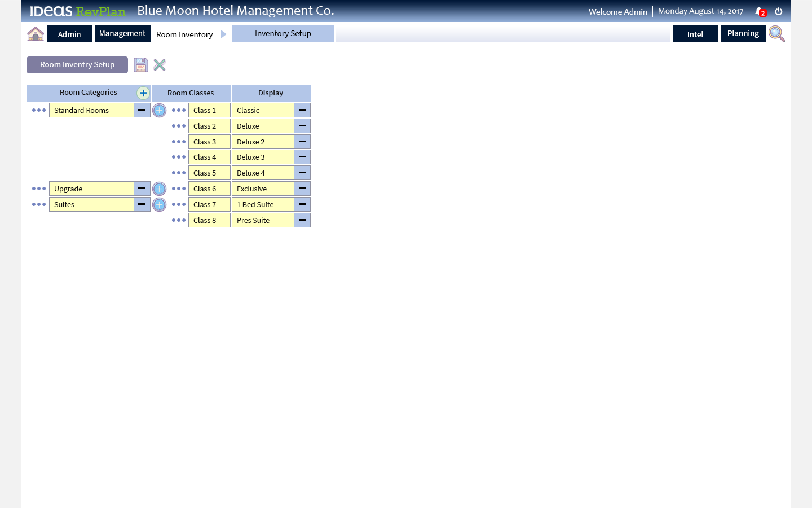
Task: Add a room class under Upgrade via plus circle
Action: pyautogui.click(x=159, y=189)
